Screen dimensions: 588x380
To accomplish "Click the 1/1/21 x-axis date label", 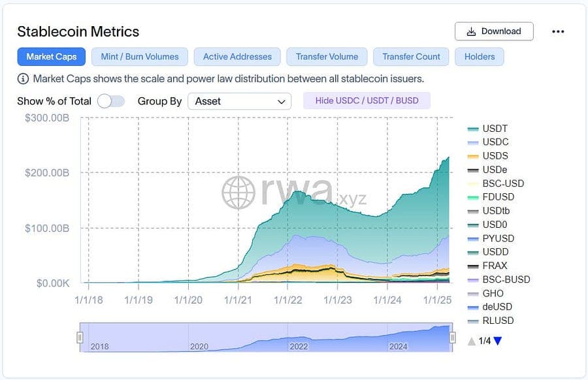I will [238, 300].
